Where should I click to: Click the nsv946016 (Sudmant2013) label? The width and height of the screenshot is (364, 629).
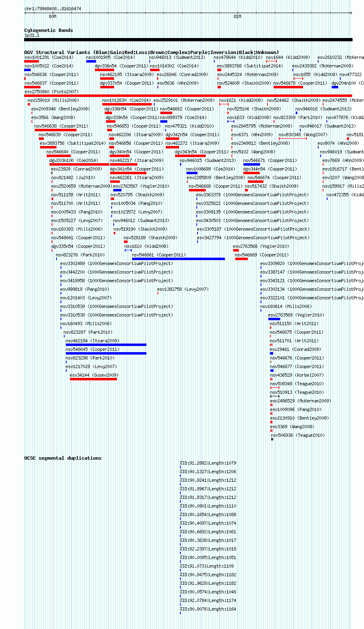coord(324,109)
